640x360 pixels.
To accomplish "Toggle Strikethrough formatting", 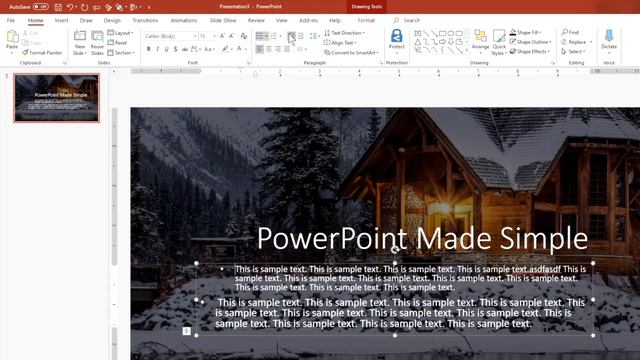I will pyautogui.click(x=185, y=49).
